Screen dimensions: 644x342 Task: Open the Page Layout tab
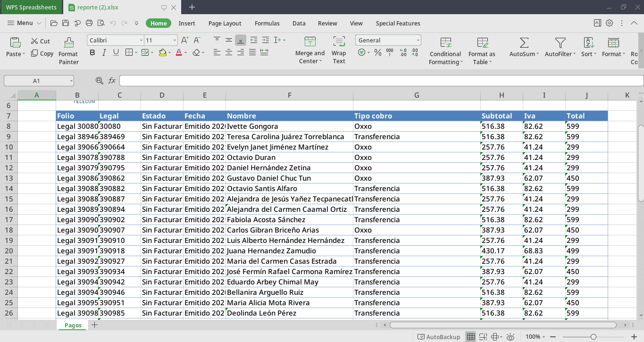225,23
